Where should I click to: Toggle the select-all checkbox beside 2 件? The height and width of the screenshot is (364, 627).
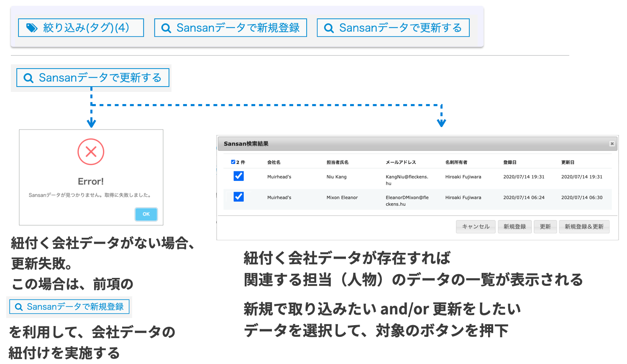coord(233,162)
